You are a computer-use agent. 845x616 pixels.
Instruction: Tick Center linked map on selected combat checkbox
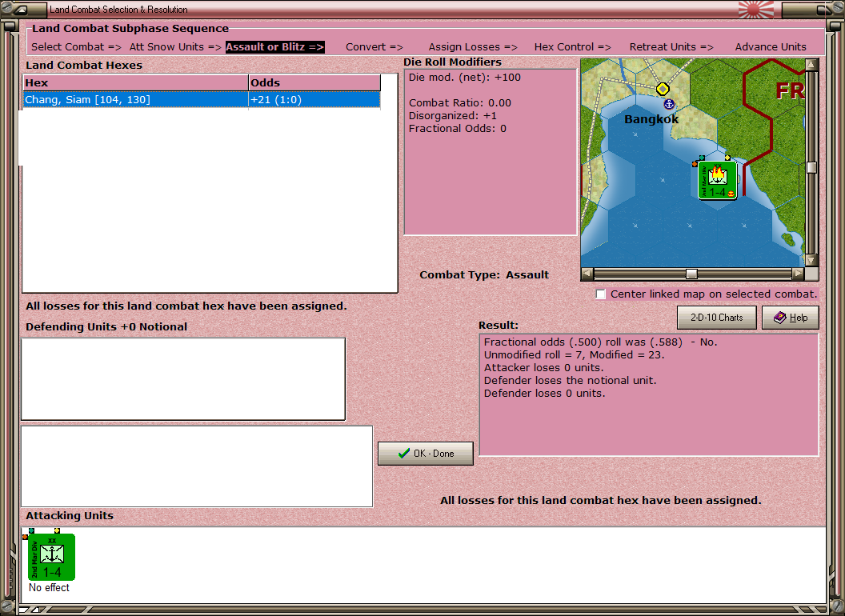pos(601,294)
